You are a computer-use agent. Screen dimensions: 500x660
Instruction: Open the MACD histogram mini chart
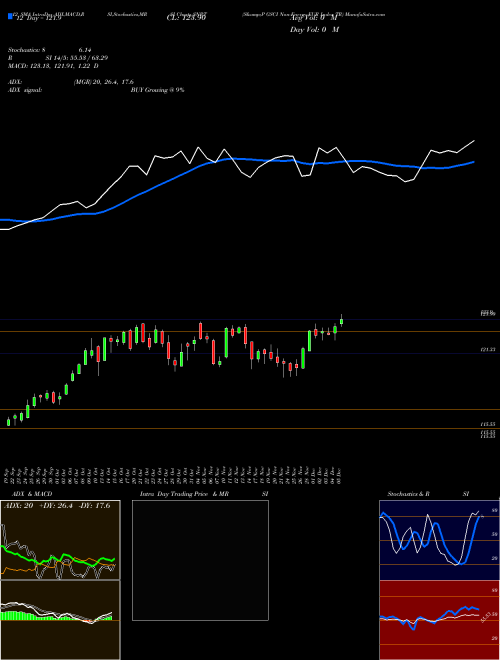pos(60,620)
